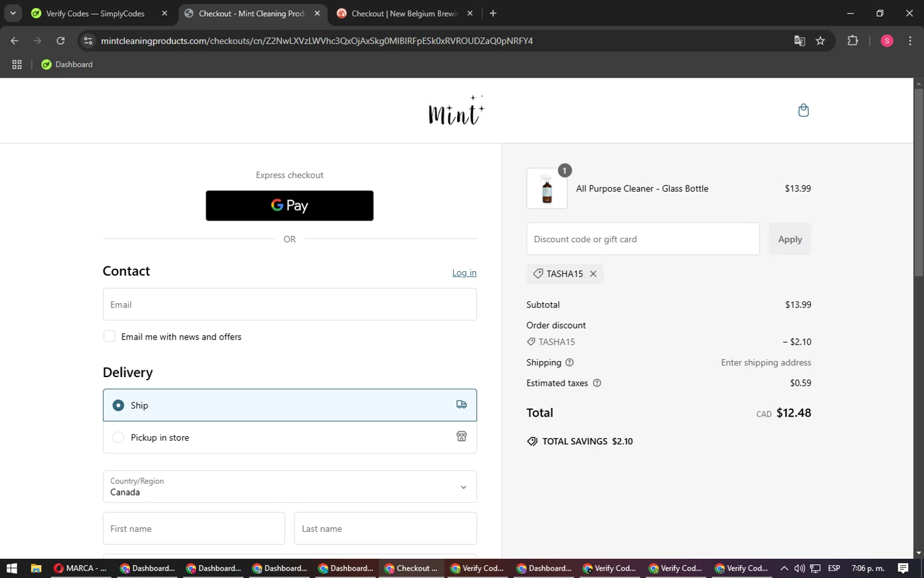Click the shipping info help icon
The width and height of the screenshot is (924, 578).
coord(569,362)
